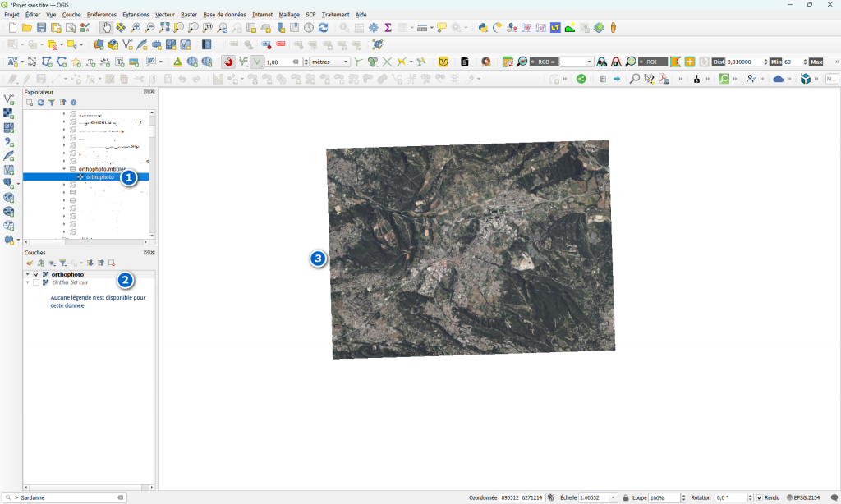The image size is (841, 504).
Task: Open the Statistical Summary sigma icon
Action: [388, 28]
